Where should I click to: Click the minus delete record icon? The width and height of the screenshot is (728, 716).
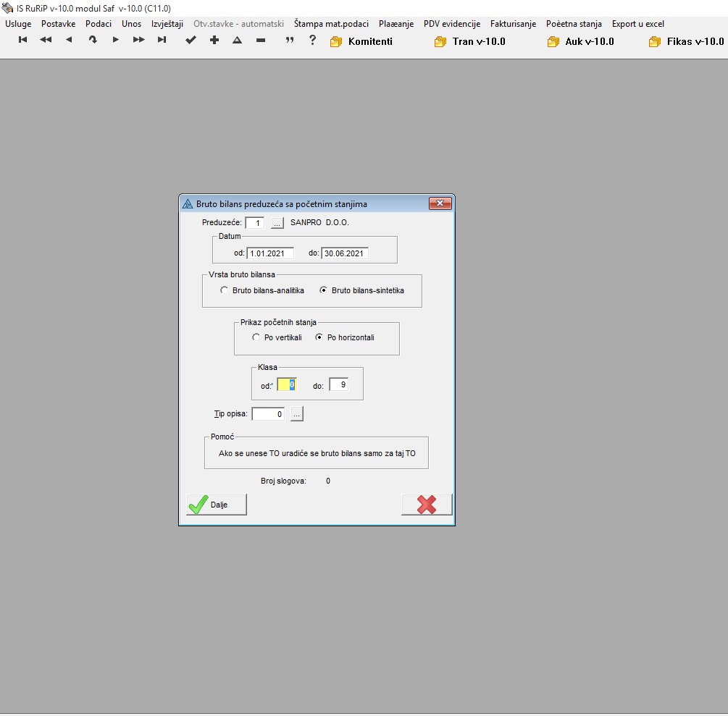(x=260, y=41)
